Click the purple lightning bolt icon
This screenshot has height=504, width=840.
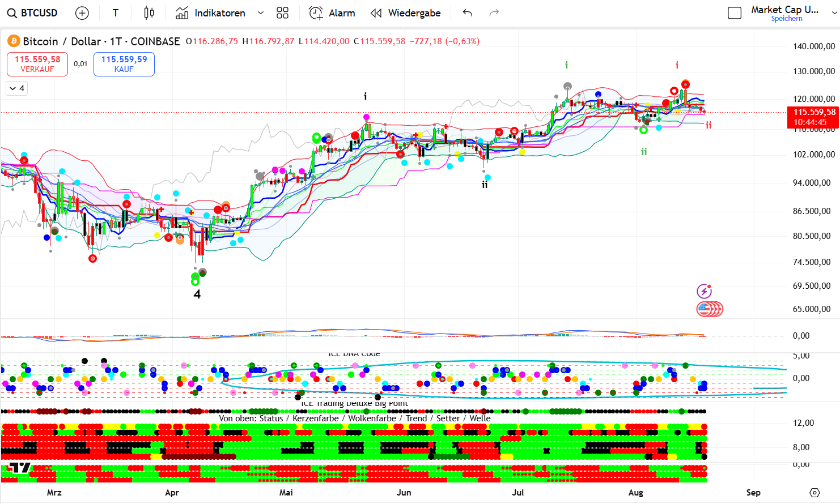[x=704, y=291]
